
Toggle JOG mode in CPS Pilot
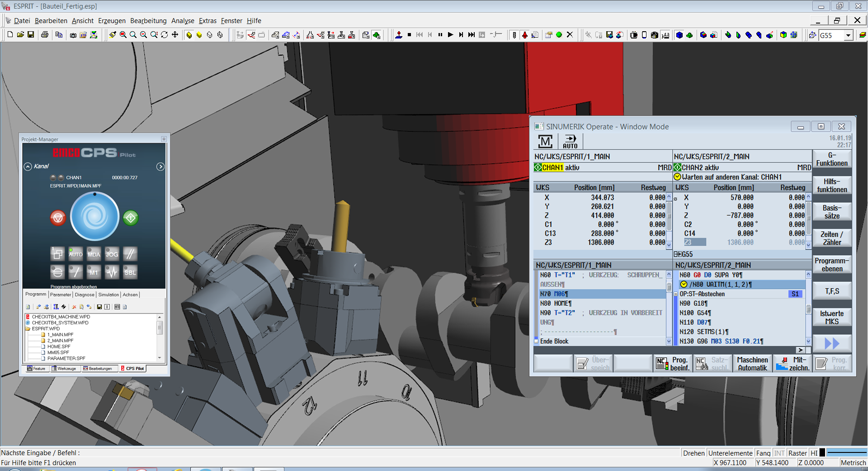tap(112, 254)
